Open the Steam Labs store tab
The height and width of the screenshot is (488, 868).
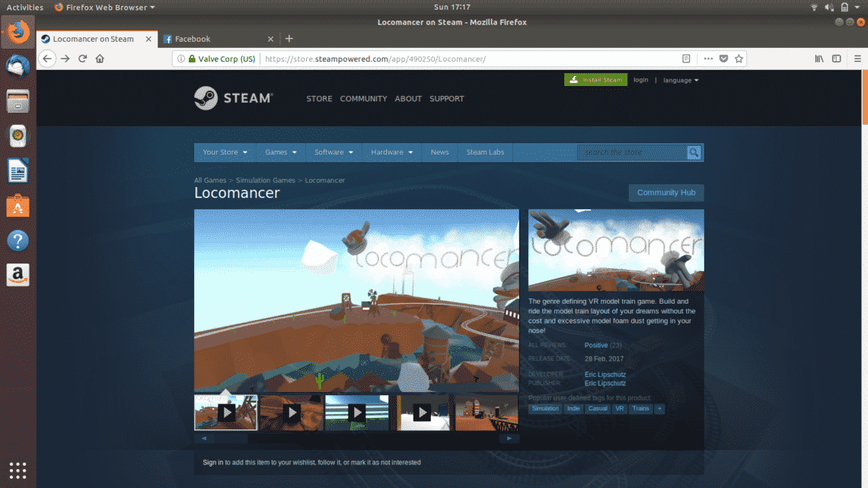point(485,152)
